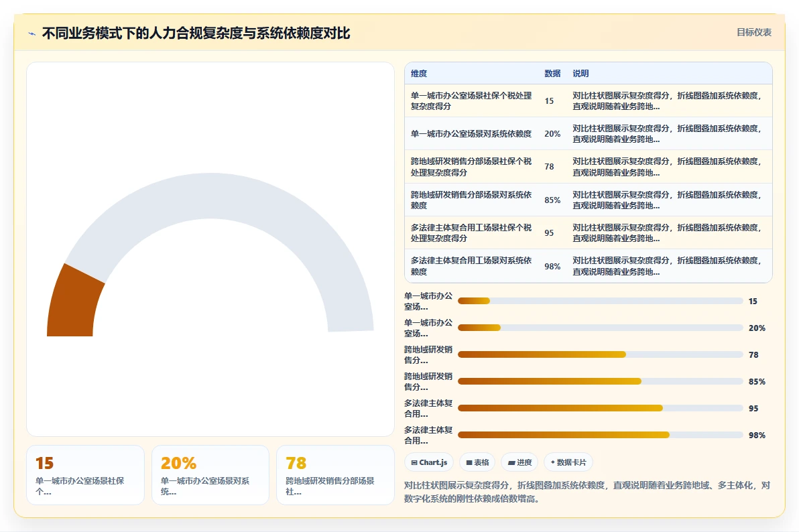799x532 pixels.
Task: Select table cell 单一城市办公室场景社保个税处理复杂度得分
Action: click(x=471, y=101)
